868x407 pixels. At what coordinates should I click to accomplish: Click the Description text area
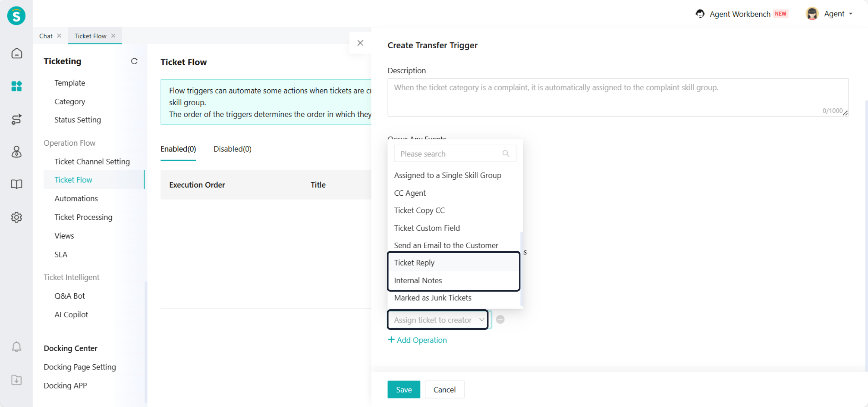(618, 97)
